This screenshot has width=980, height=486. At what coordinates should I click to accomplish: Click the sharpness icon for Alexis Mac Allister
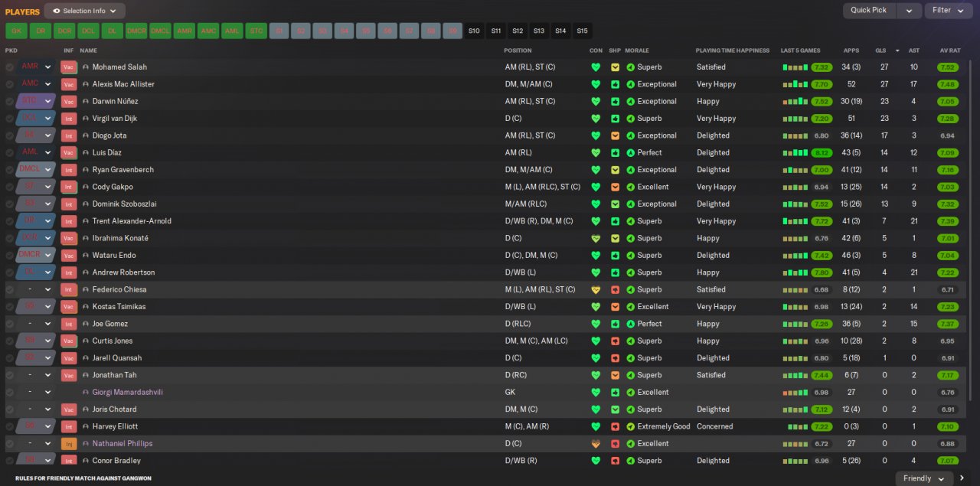[x=615, y=84]
